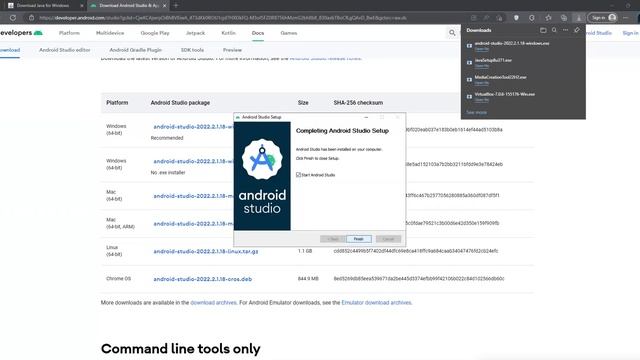Follow the Emulator download archives link
The width and height of the screenshot is (640, 360).
[376, 303]
